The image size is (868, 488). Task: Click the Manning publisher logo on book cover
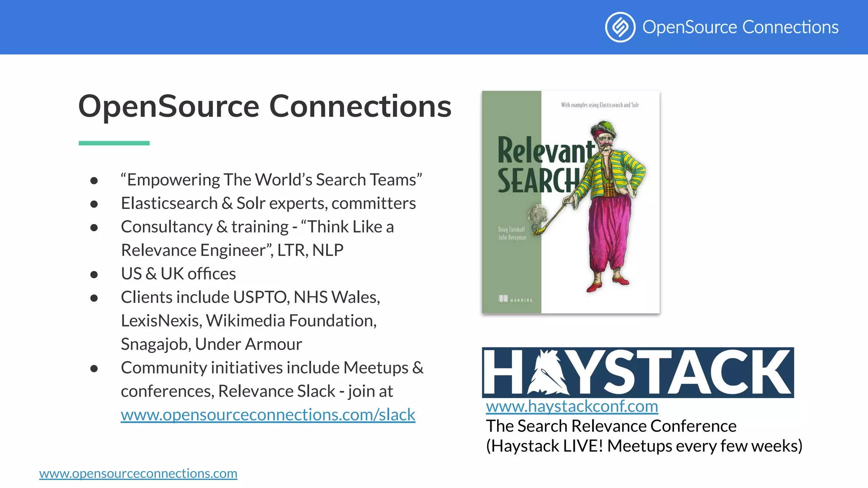coord(515,299)
